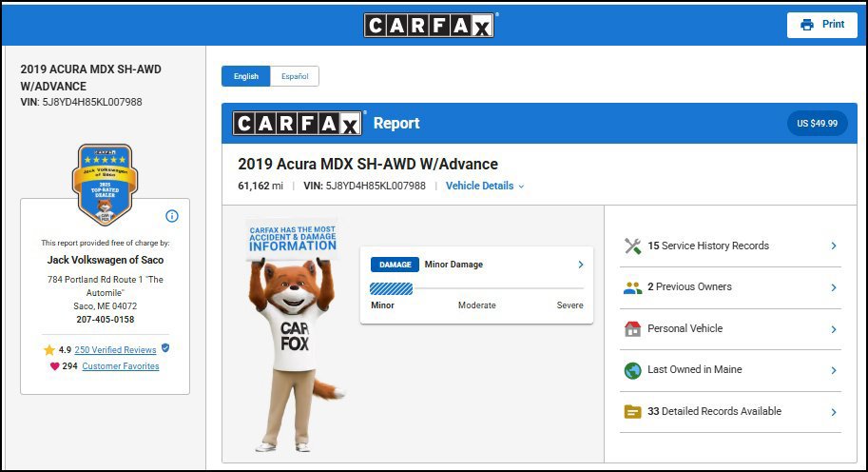
Task: Click the 294 favorites count
Action: pyautogui.click(x=69, y=366)
